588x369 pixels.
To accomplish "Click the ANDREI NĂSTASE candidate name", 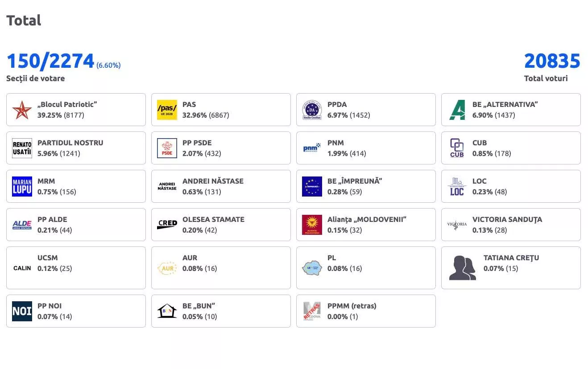I will point(213,181).
